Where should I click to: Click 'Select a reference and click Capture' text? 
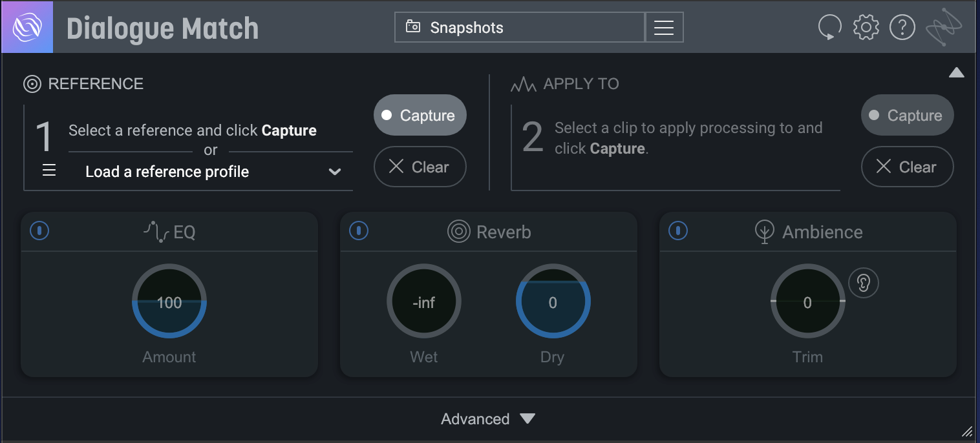tap(193, 130)
